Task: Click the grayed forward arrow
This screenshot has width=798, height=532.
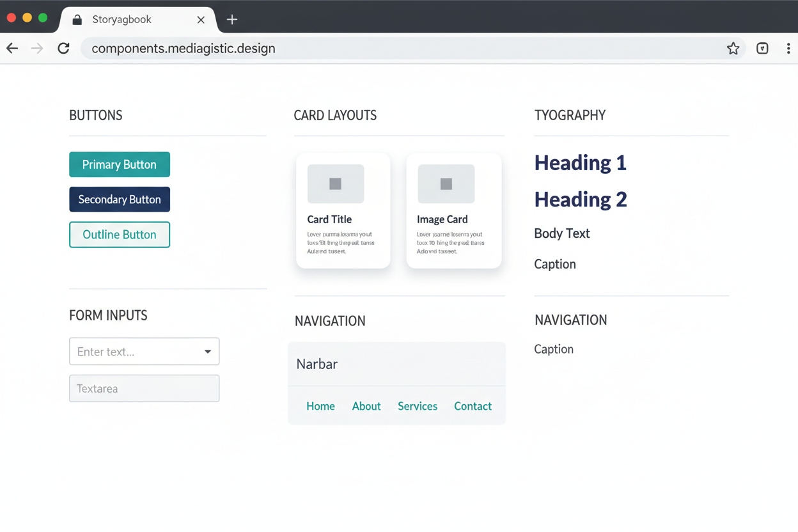Action: pos(37,48)
